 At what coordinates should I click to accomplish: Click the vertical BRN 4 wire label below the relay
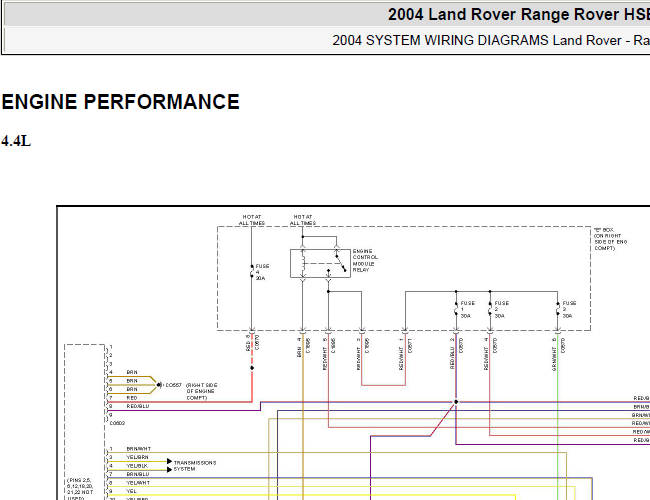click(x=299, y=347)
